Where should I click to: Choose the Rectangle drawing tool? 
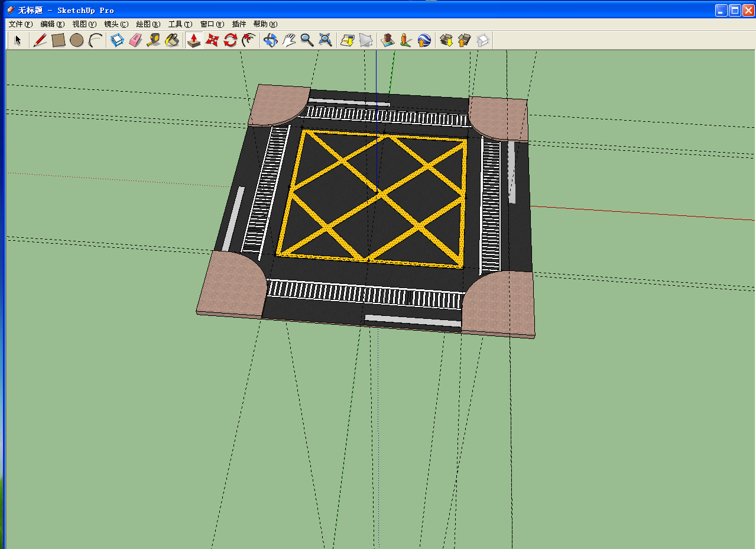pos(58,40)
